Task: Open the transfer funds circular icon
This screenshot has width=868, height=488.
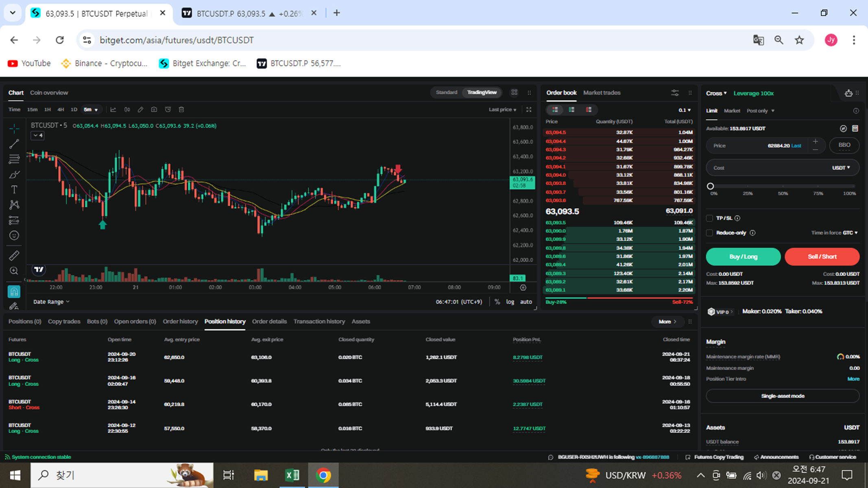Action: 843,129
